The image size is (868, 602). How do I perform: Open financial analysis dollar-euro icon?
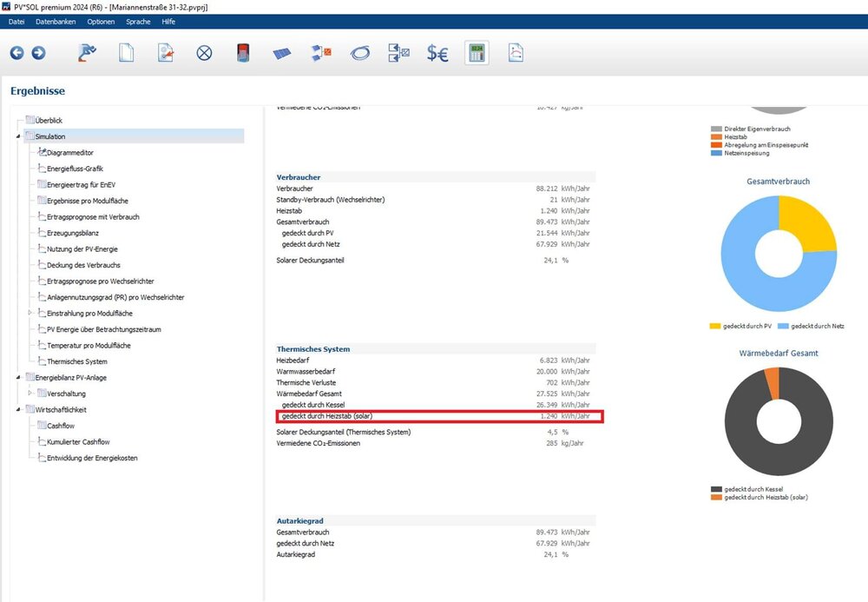click(437, 53)
